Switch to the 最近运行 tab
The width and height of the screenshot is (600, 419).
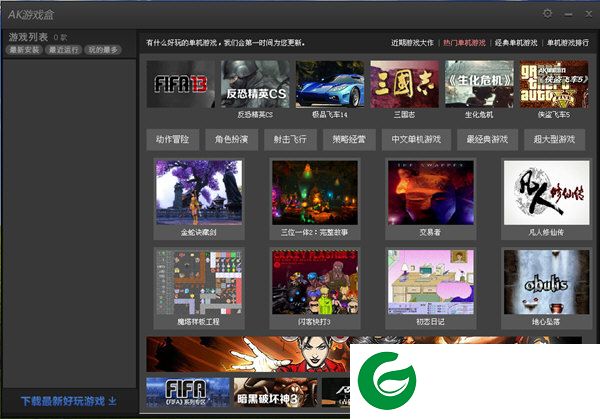click(64, 50)
